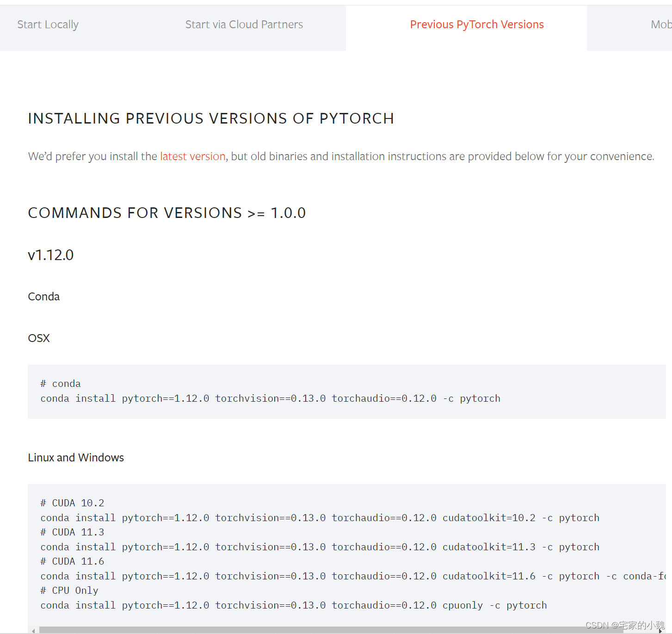Click the 'COMMANDS FOR VERSIONS >= 1.0.0' heading

(x=167, y=213)
